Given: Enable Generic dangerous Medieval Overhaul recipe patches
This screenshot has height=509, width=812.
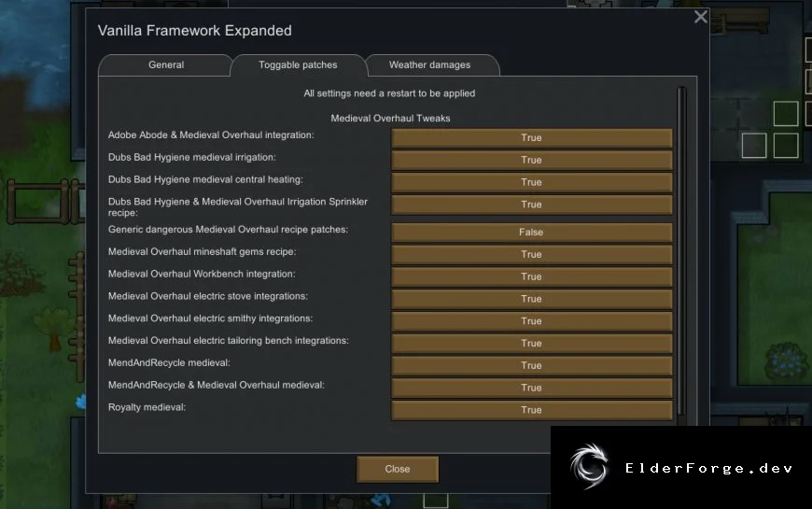Looking at the screenshot, I should (531, 233).
